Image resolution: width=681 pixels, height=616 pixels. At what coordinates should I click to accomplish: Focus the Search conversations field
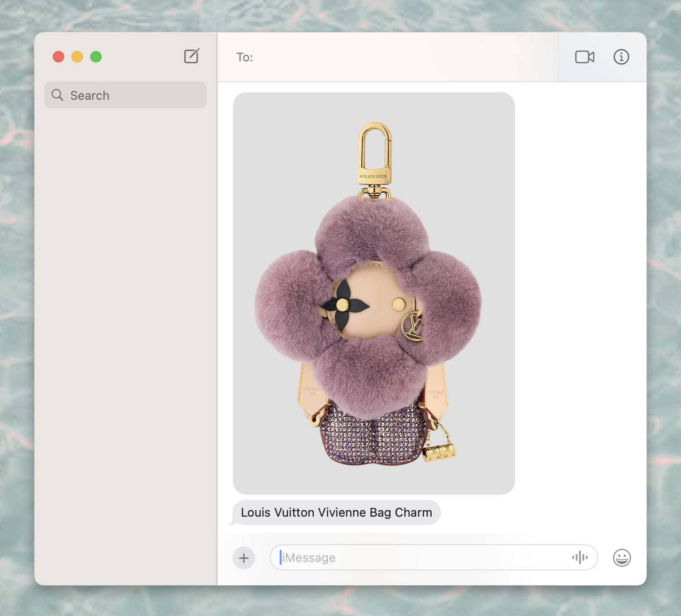tap(125, 95)
